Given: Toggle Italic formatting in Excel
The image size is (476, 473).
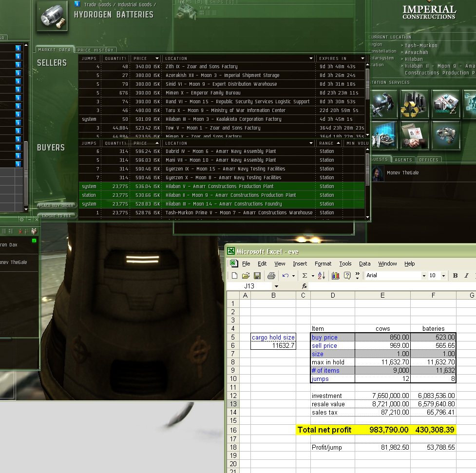Looking at the screenshot, I should (x=466, y=275).
